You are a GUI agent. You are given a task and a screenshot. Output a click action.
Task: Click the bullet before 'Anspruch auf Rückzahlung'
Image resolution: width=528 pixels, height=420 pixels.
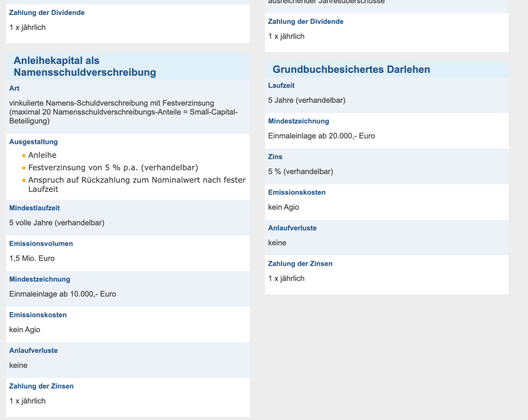click(x=24, y=181)
